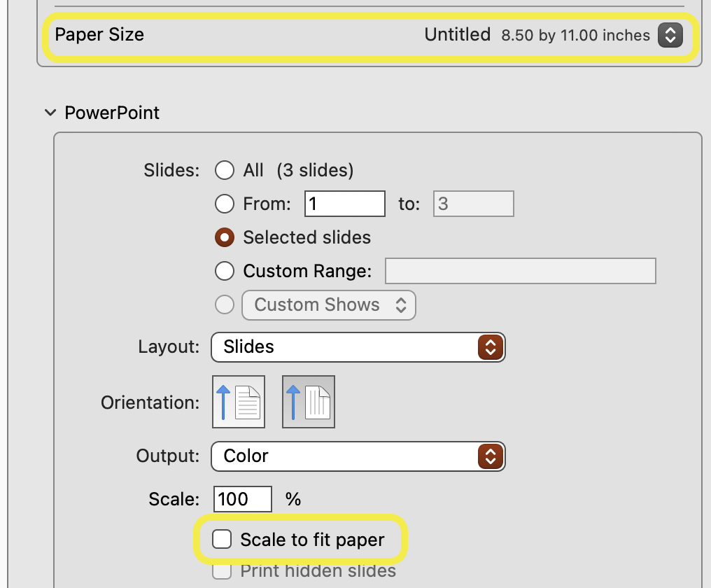
Task: Click the Custom Range text field
Action: 520,271
